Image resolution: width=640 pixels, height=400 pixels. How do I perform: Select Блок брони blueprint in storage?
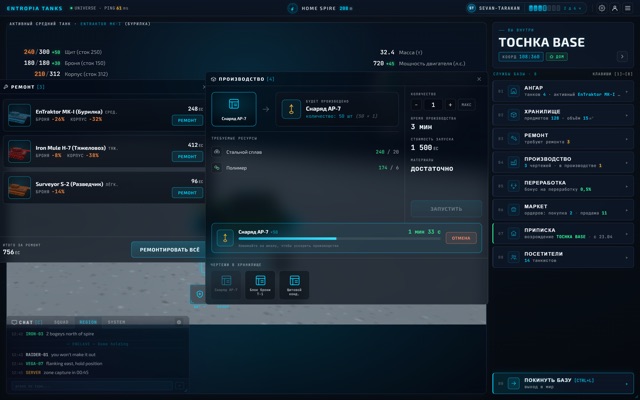point(260,285)
